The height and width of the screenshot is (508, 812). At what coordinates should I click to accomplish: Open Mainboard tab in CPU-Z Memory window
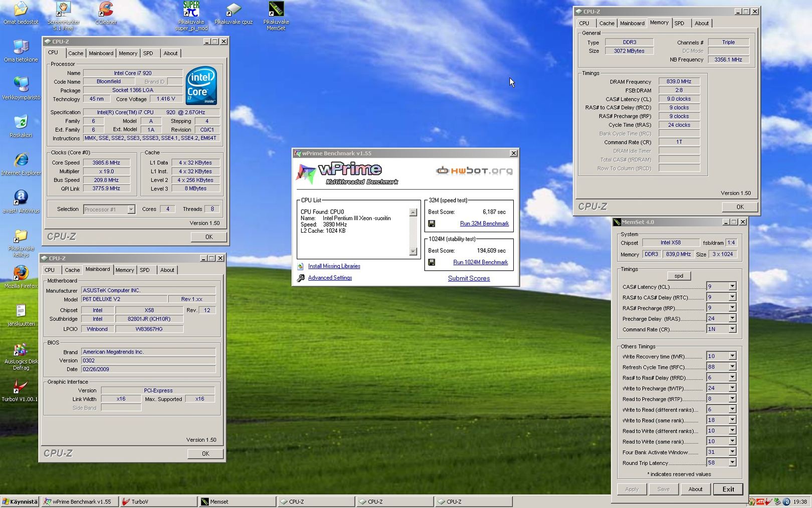pyautogui.click(x=632, y=23)
